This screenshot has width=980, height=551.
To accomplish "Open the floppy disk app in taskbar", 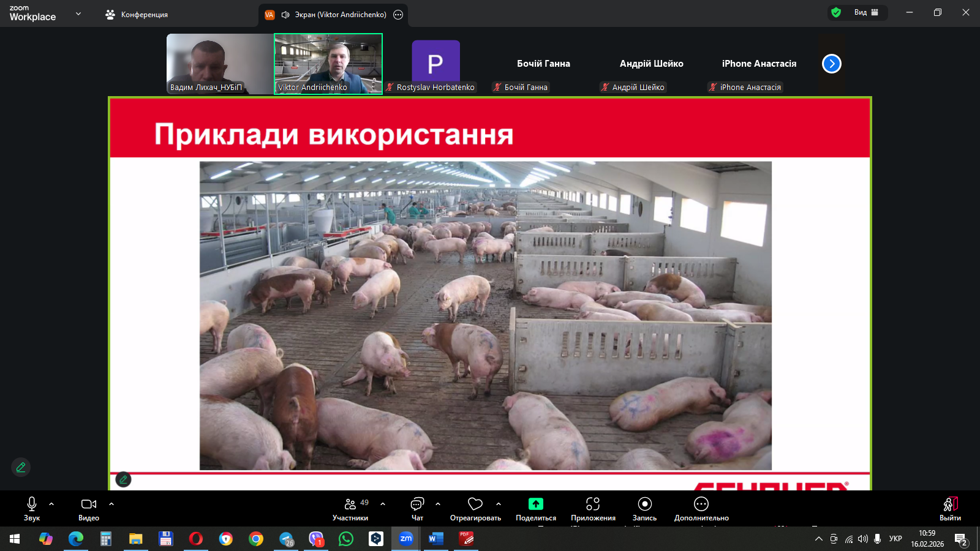I will [165, 539].
